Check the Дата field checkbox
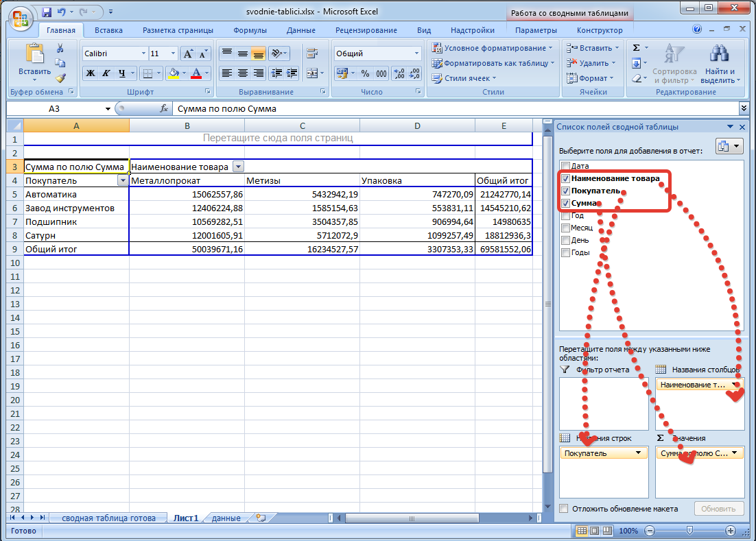The image size is (756, 541). [565, 166]
